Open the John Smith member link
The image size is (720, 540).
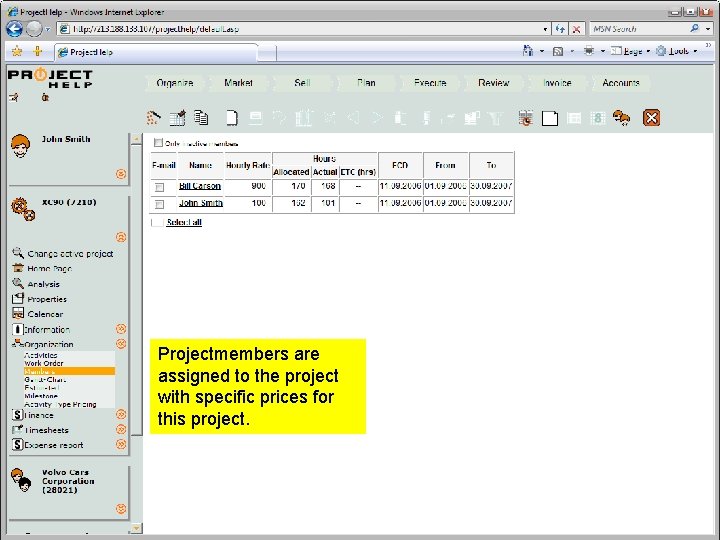coord(201,203)
